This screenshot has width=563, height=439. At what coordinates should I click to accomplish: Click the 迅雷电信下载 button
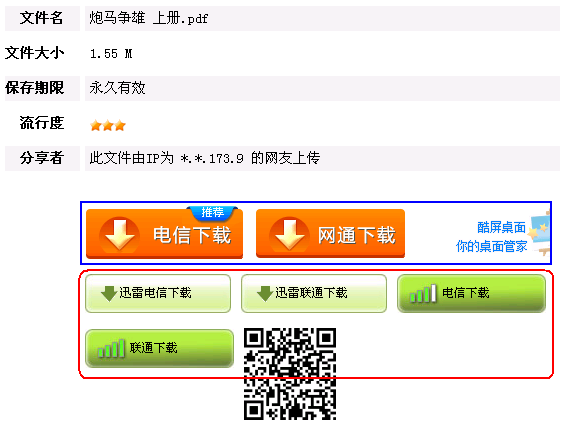158,293
